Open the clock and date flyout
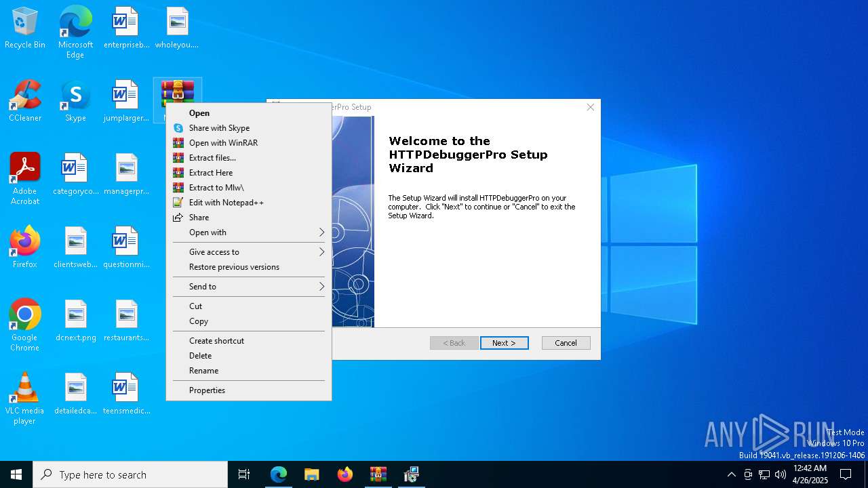The image size is (868, 488). [810, 474]
